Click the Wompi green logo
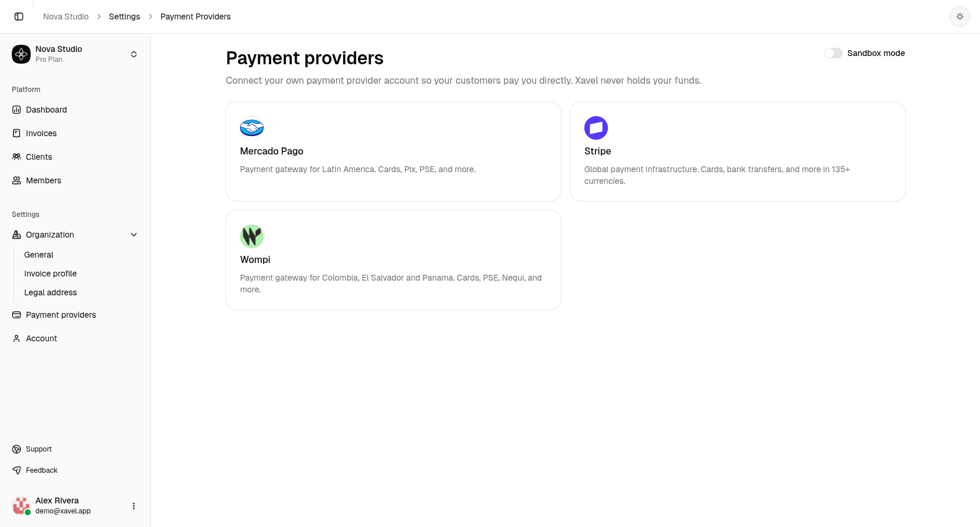The image size is (980, 527). 252,236
